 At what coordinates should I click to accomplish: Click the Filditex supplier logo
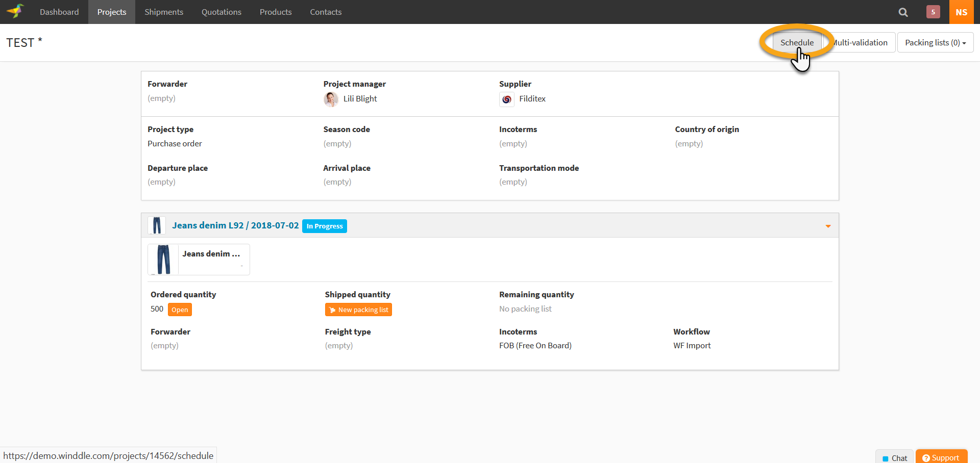506,99
